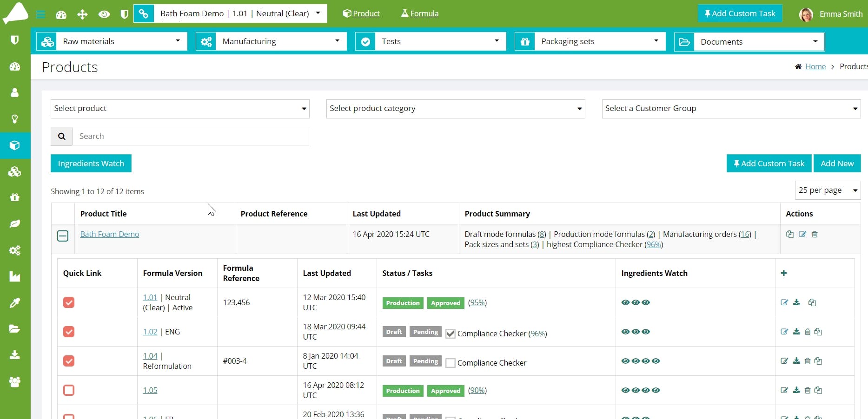Click the trash icon for Bath Foam Demo
The width and height of the screenshot is (868, 419).
pos(815,234)
